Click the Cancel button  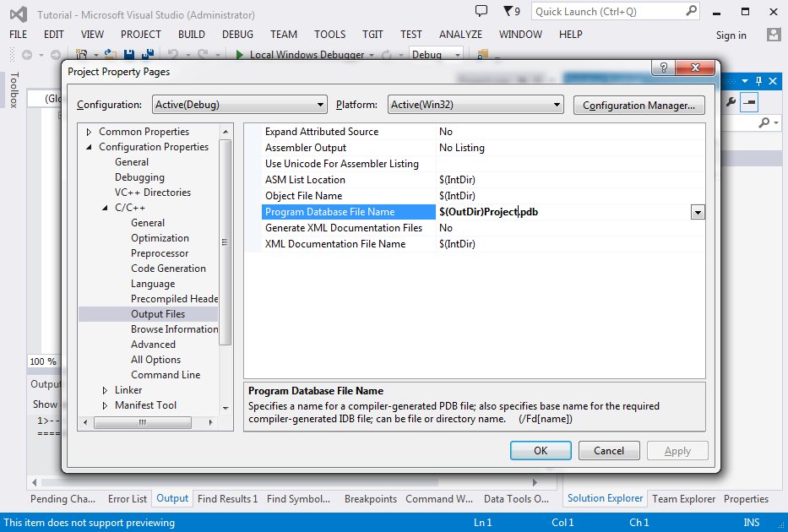coord(609,451)
